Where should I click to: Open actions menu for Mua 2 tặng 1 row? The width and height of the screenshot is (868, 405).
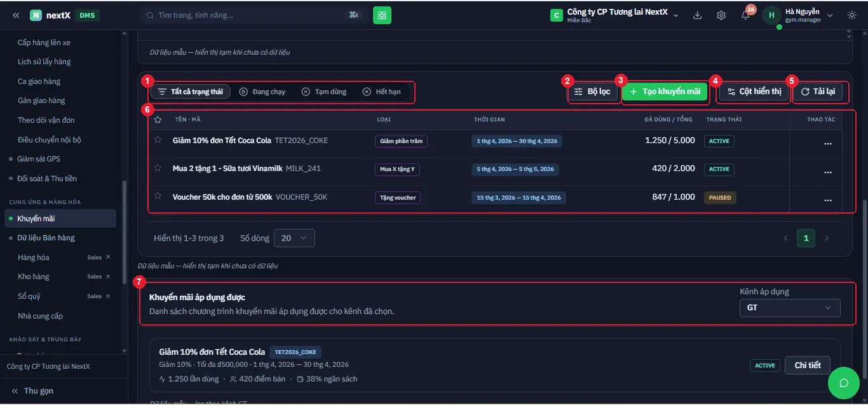[827, 172]
